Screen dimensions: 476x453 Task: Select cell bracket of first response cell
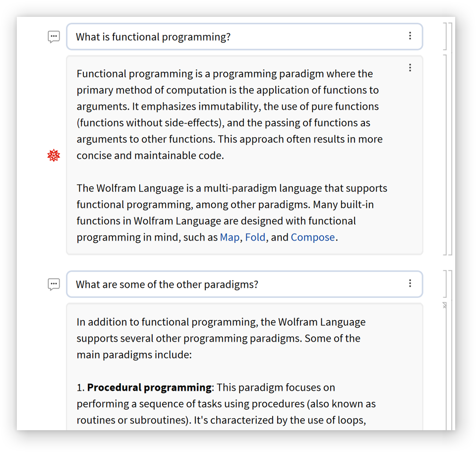coord(444,155)
